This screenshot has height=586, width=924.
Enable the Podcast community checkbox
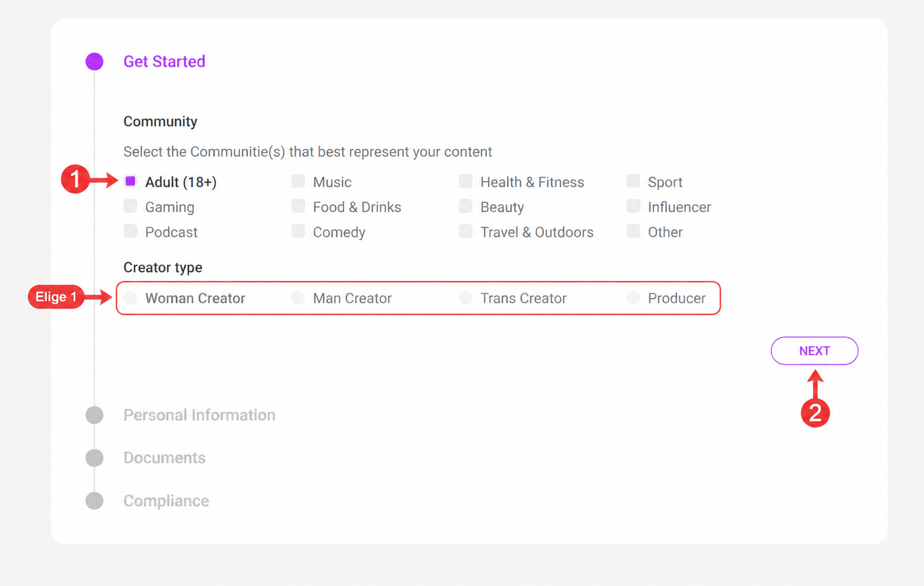click(x=131, y=231)
